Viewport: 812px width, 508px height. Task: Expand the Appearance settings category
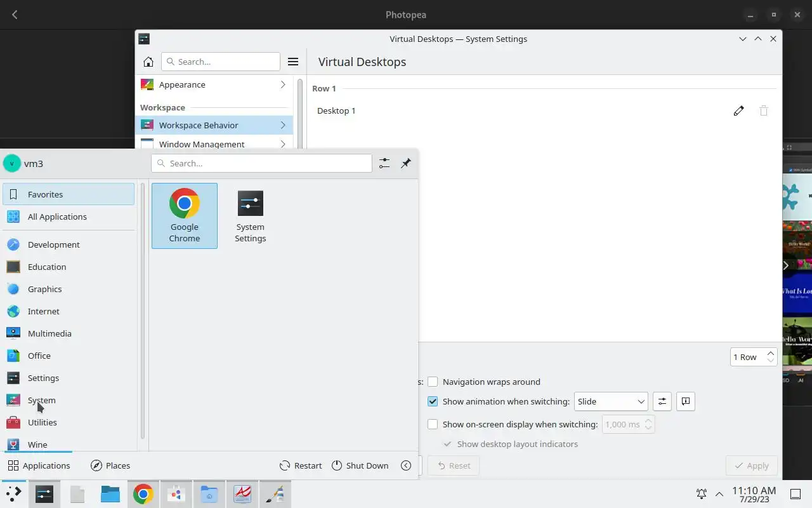tap(283, 84)
